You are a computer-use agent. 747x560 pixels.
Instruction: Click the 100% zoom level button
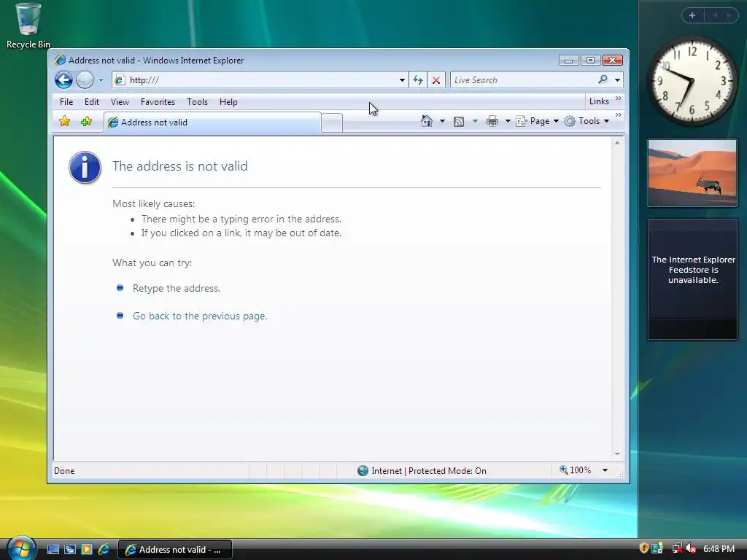coord(576,470)
